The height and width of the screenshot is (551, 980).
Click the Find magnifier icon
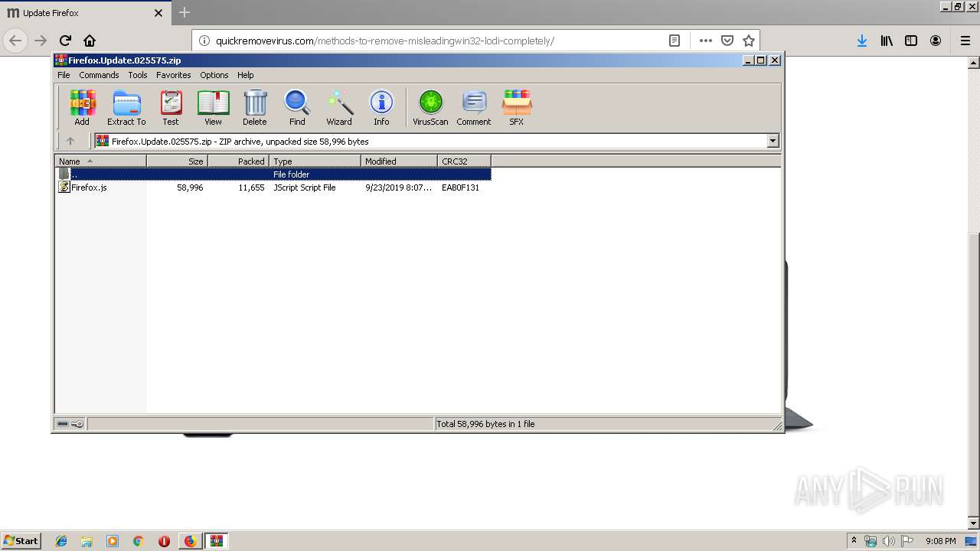tap(297, 107)
